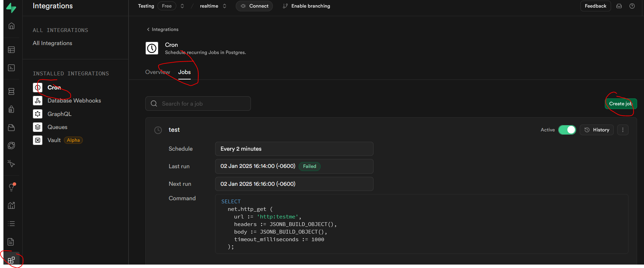Open the Advisors lightbulb sidebar icon
This screenshot has height=268, width=644.
(x=11, y=187)
